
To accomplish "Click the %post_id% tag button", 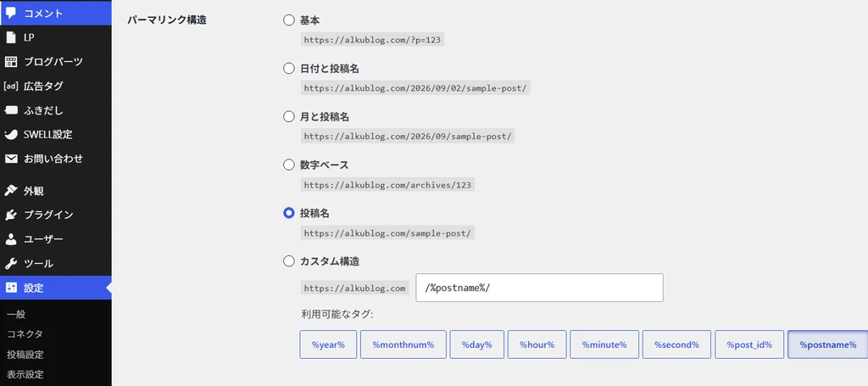I will (x=749, y=344).
